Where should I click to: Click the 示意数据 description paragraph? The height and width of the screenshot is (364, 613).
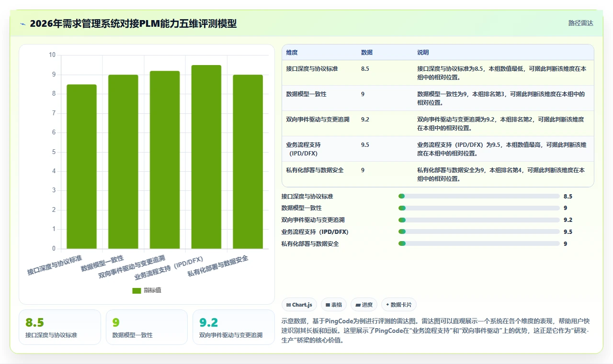tap(438, 331)
